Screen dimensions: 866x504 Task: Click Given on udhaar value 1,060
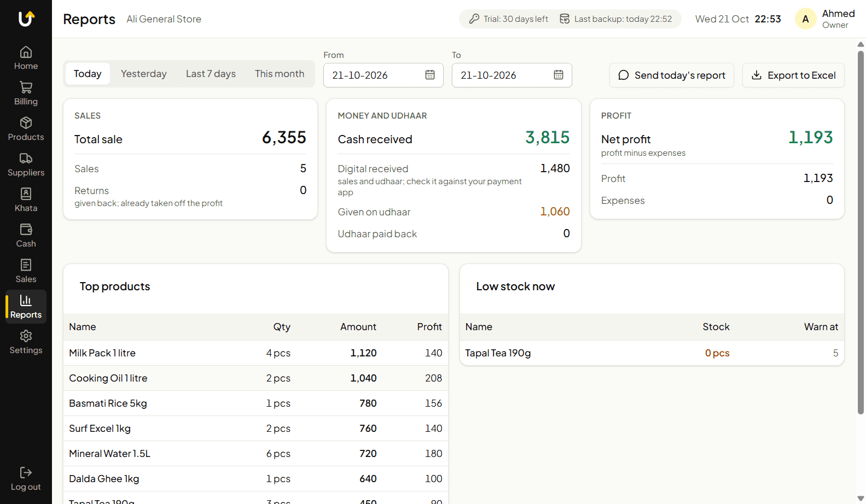coord(555,212)
